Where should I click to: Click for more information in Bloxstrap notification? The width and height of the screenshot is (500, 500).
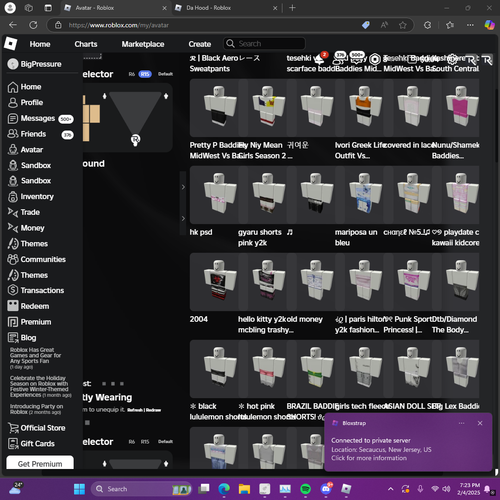click(x=369, y=458)
